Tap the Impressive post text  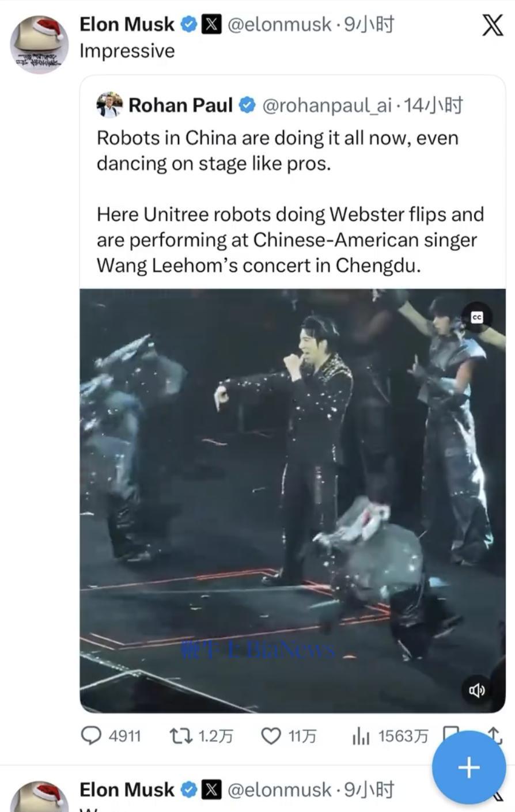pos(127,51)
